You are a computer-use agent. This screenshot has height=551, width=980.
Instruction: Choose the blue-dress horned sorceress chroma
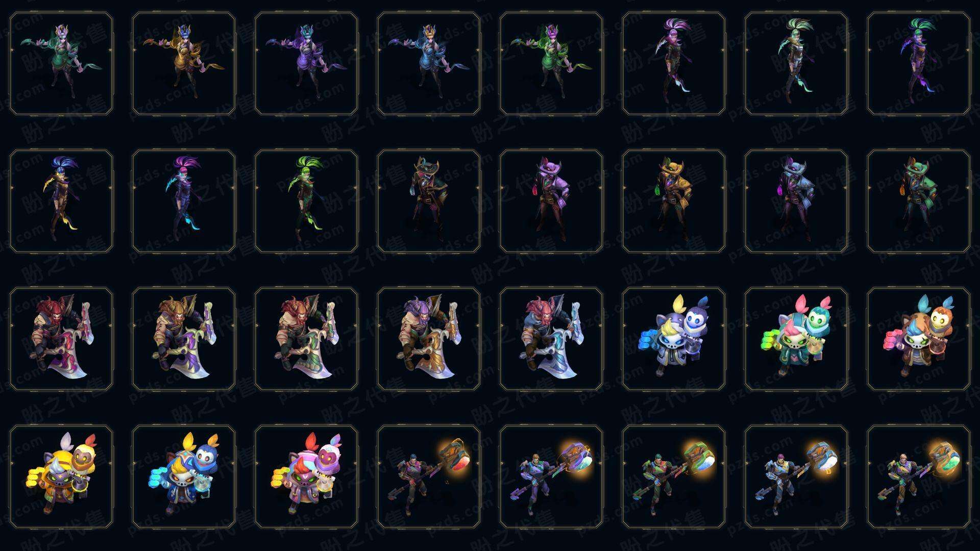429,64
